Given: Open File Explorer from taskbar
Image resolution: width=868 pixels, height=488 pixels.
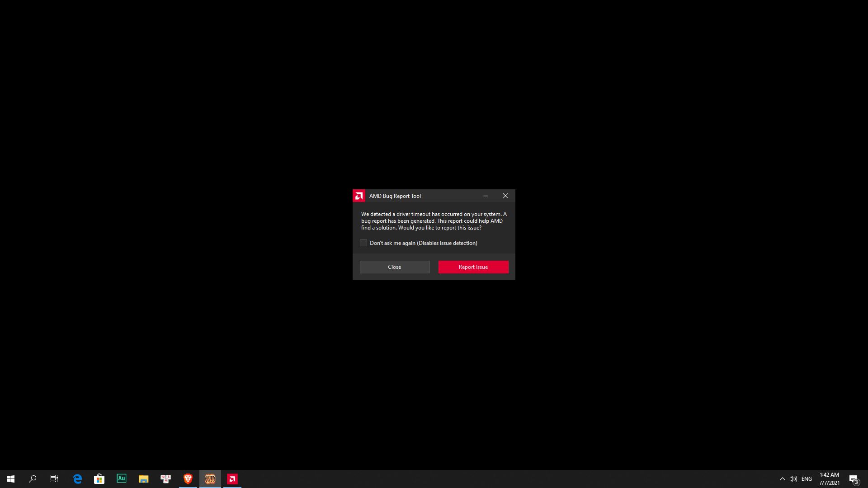Looking at the screenshot, I should click(x=144, y=479).
